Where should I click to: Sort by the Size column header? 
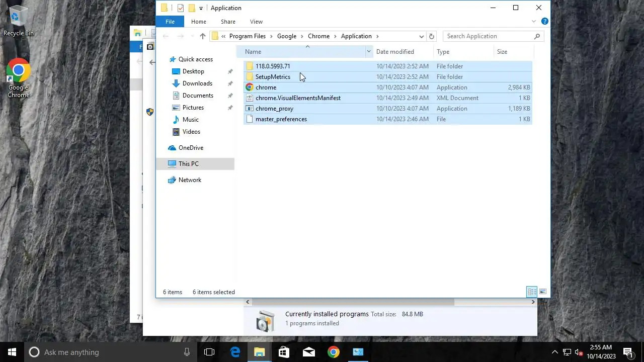pos(513,52)
